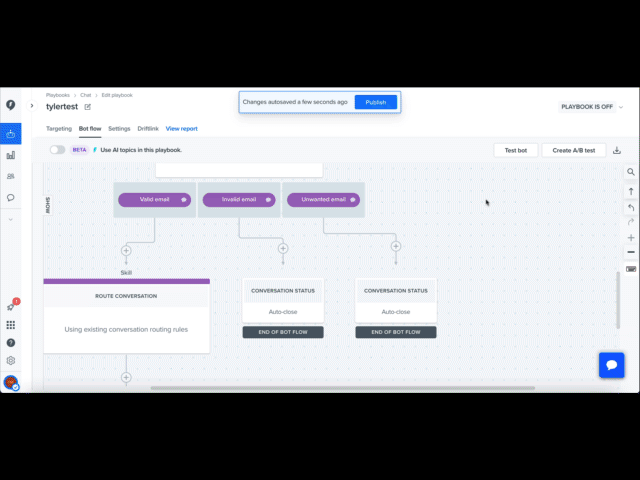Screen dimensions: 640x480
Task: Open the settings gear icon
Action: pyautogui.click(x=11, y=360)
